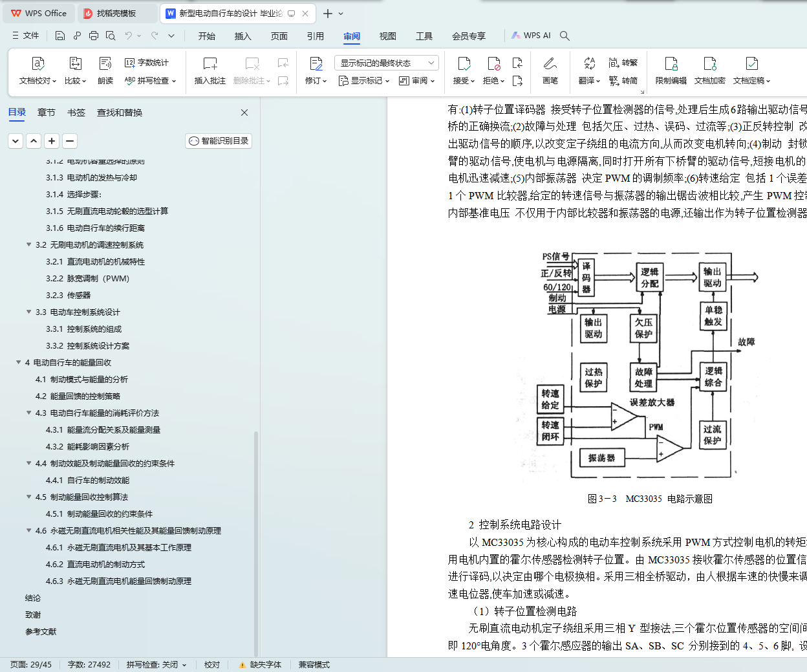This screenshot has width=807, height=672.
Task: Go to previous change icon right of 接受
Action: [x=517, y=63]
